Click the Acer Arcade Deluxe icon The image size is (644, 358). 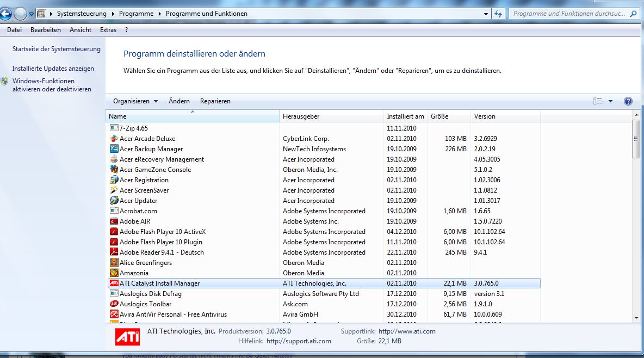pyautogui.click(x=114, y=138)
